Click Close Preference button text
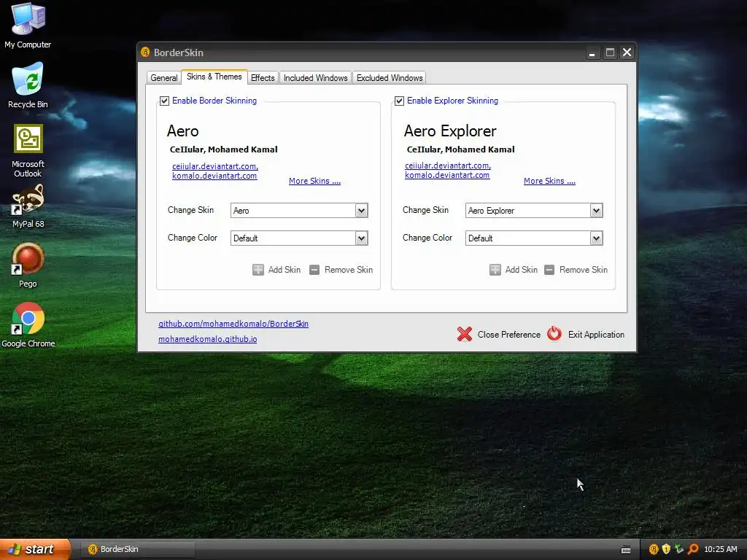This screenshot has width=747, height=560. click(508, 334)
